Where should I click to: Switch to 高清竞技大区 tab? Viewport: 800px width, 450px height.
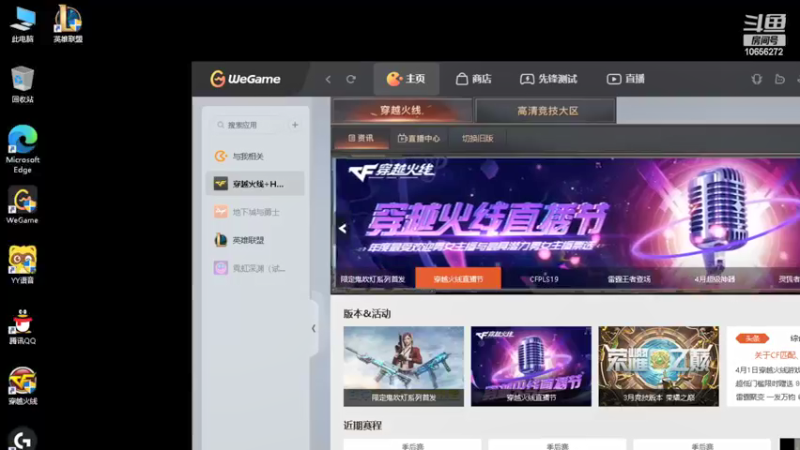pos(545,111)
